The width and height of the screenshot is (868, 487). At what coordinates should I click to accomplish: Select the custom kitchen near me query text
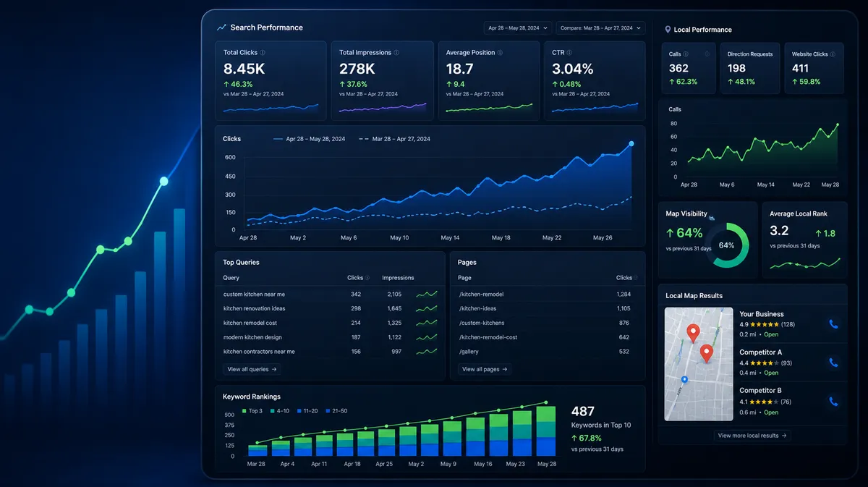click(254, 295)
